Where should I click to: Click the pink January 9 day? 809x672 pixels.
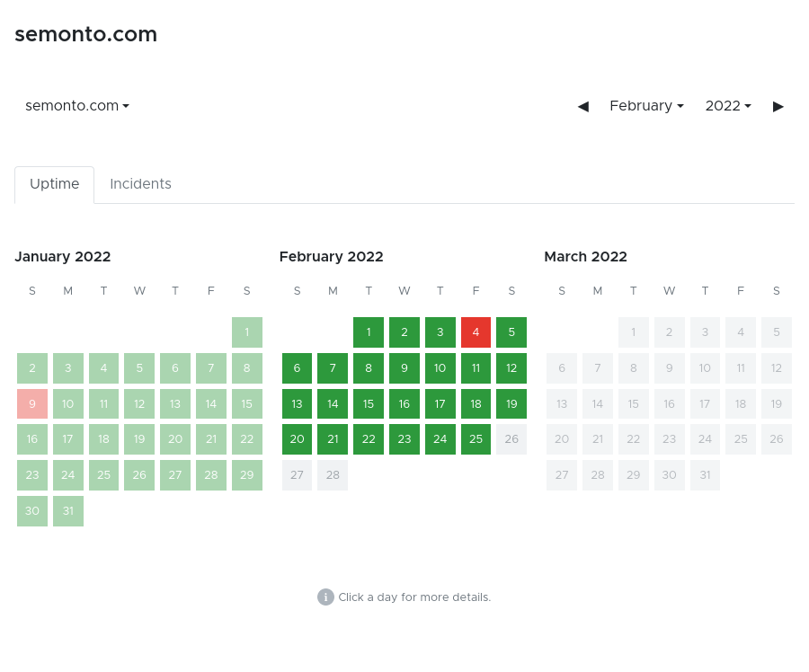click(x=32, y=404)
